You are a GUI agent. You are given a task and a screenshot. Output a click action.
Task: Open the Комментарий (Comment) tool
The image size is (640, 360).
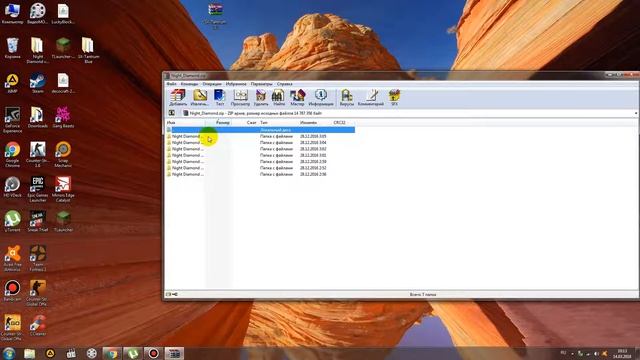pos(371,98)
